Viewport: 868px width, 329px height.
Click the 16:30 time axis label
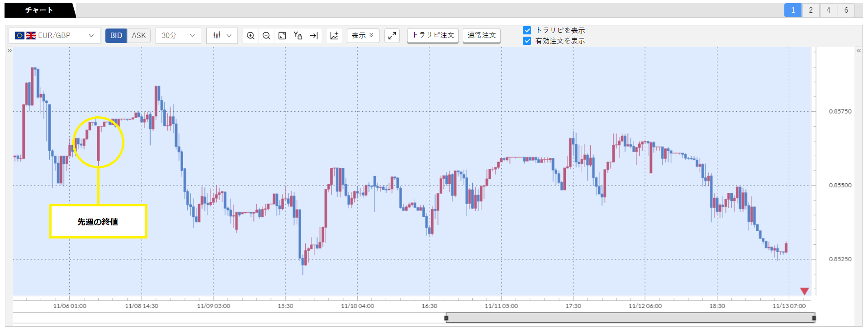point(429,306)
